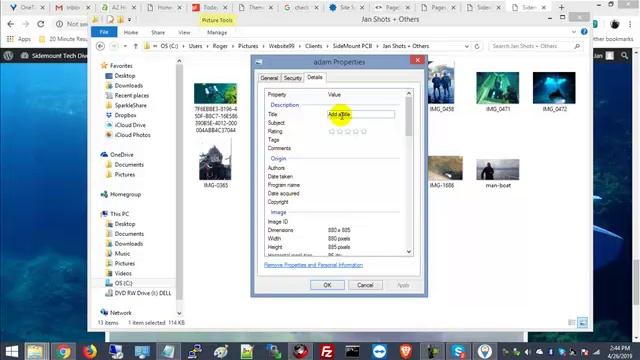
Task: Open Skype from the taskbar
Action: point(458,351)
